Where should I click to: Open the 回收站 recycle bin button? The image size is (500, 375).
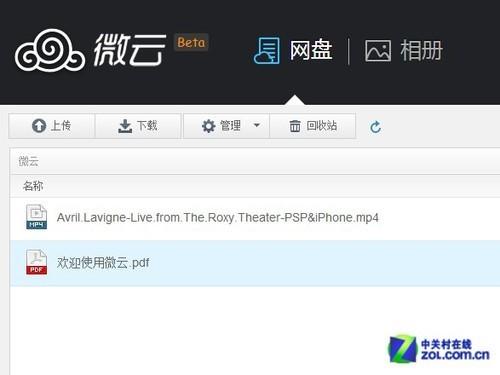pyautogui.click(x=313, y=126)
